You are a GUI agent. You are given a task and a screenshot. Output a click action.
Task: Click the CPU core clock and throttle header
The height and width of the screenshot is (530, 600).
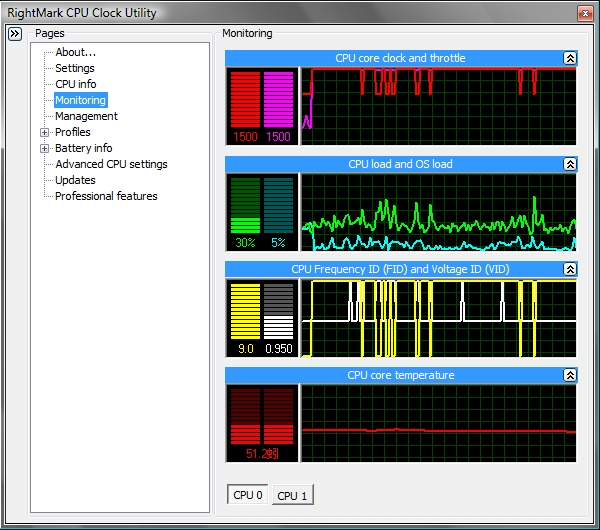400,58
